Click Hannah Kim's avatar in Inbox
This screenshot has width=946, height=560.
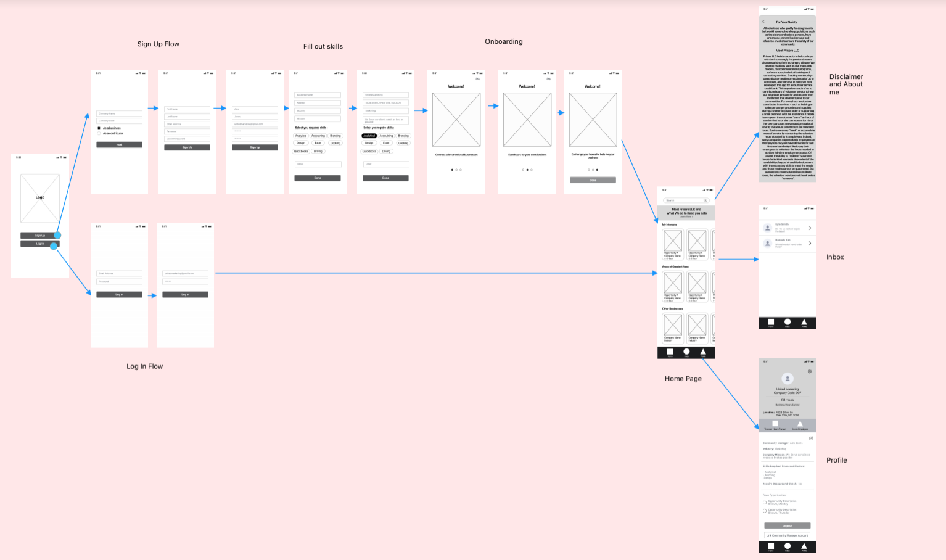(768, 243)
